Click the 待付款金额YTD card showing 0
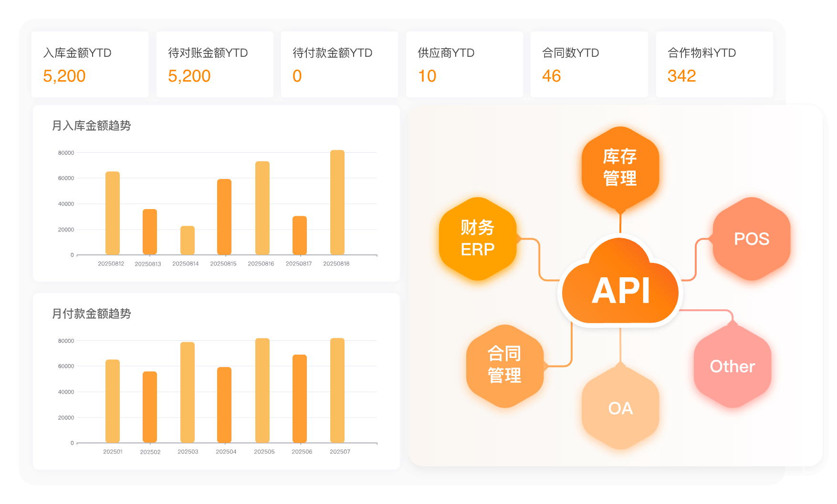 (x=339, y=64)
